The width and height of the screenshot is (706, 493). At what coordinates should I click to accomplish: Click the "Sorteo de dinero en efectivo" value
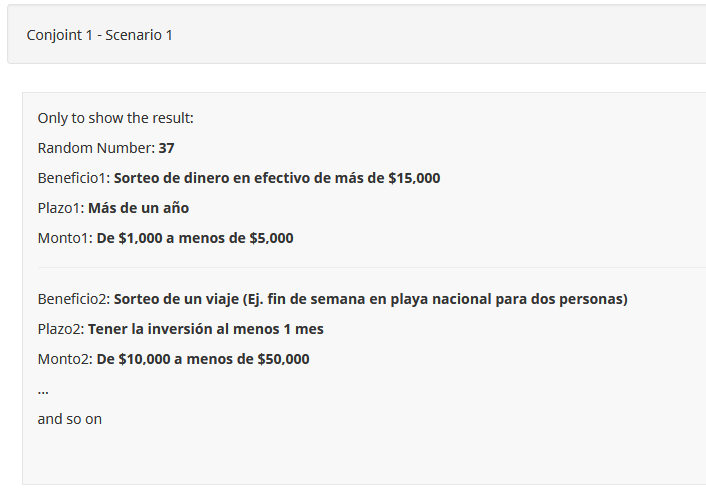point(277,178)
